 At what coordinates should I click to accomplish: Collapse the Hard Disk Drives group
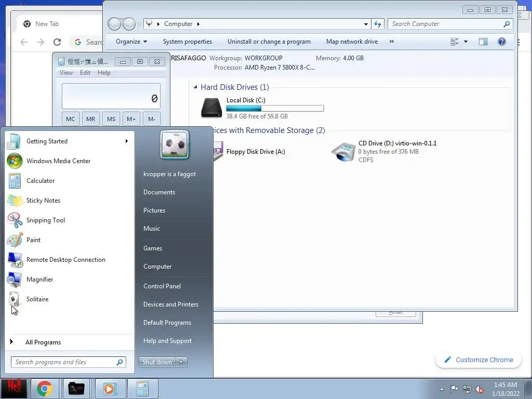click(x=195, y=87)
